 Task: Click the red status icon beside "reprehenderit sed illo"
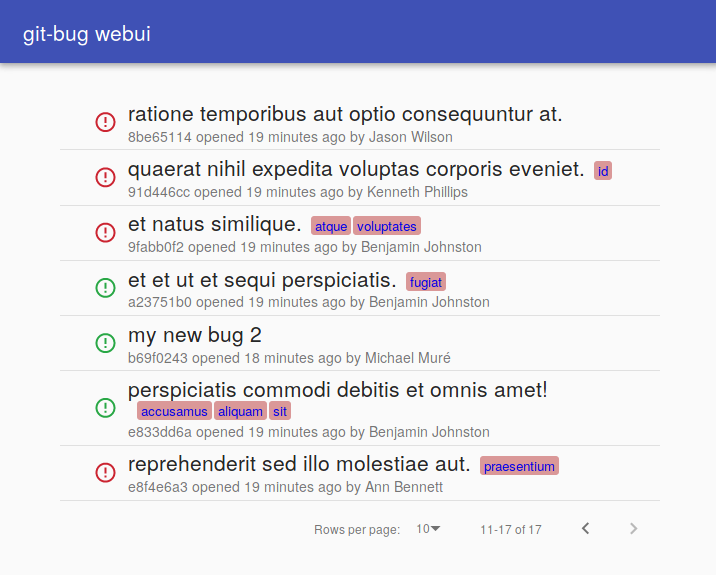coord(105,472)
